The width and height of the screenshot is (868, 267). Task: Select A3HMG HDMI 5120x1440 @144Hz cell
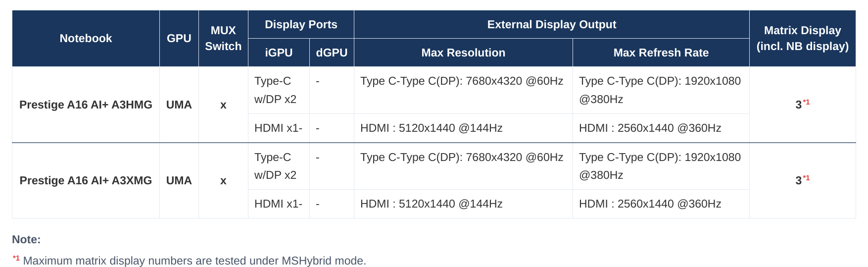(x=463, y=128)
